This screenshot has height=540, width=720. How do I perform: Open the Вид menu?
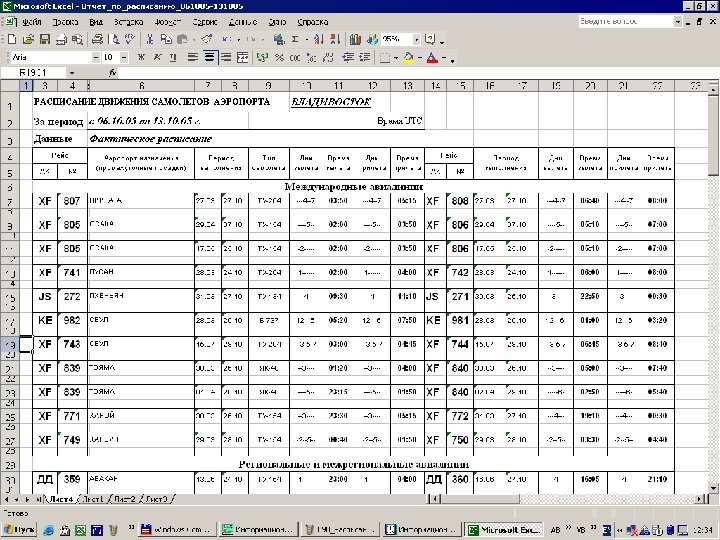point(96,22)
